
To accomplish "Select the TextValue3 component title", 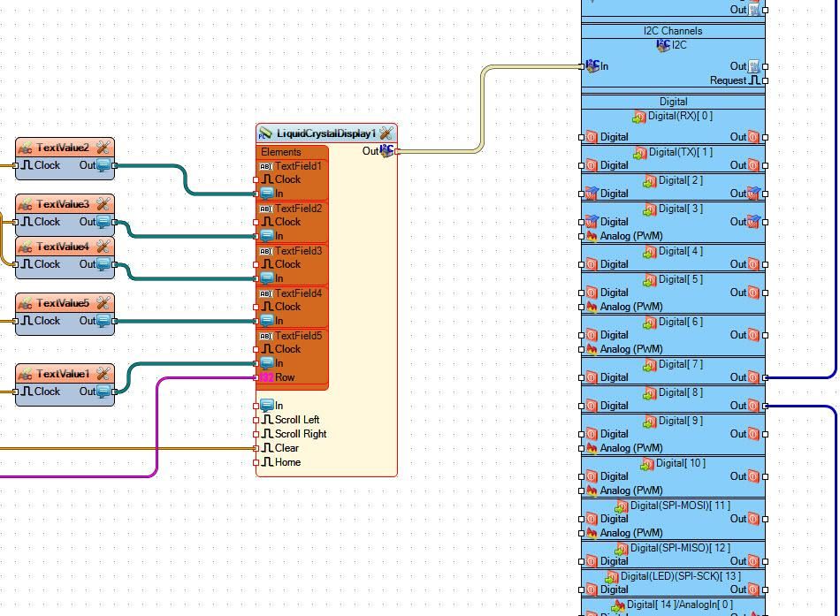I will coord(62,204).
